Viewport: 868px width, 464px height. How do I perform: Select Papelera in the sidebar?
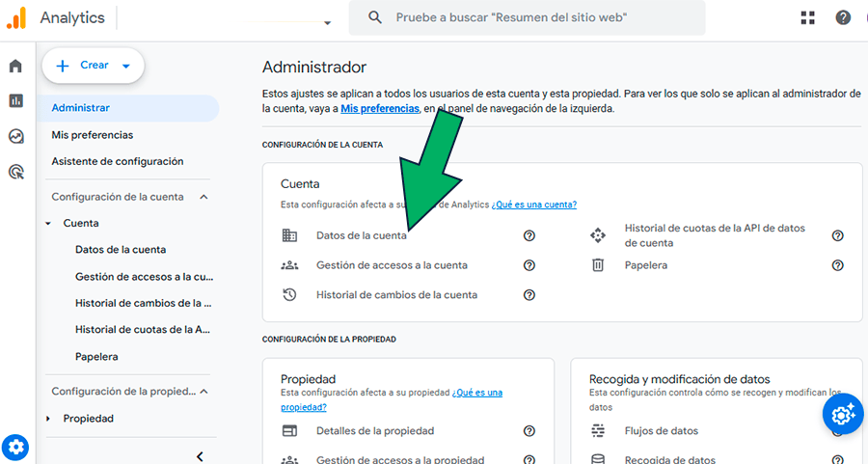pyautogui.click(x=96, y=357)
